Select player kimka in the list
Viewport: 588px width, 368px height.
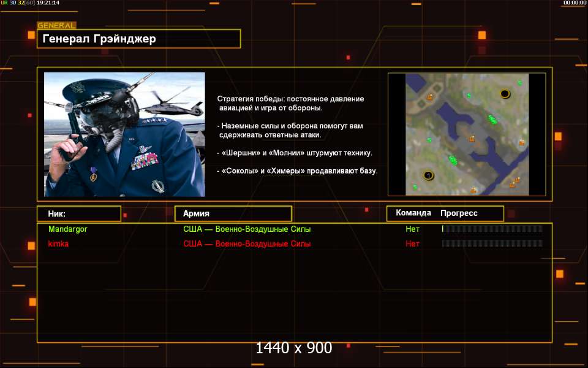point(59,244)
